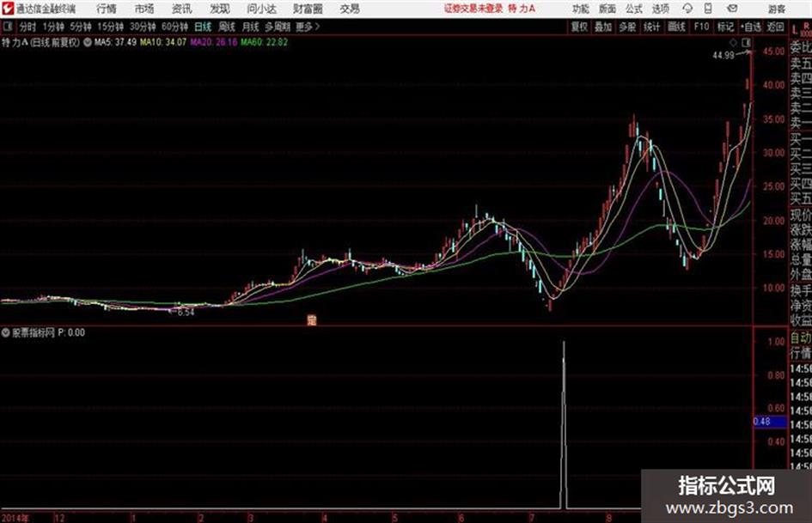Image resolution: width=812 pixels, height=523 pixels.
Task: Open the 资讯 menu
Action: click(x=182, y=9)
